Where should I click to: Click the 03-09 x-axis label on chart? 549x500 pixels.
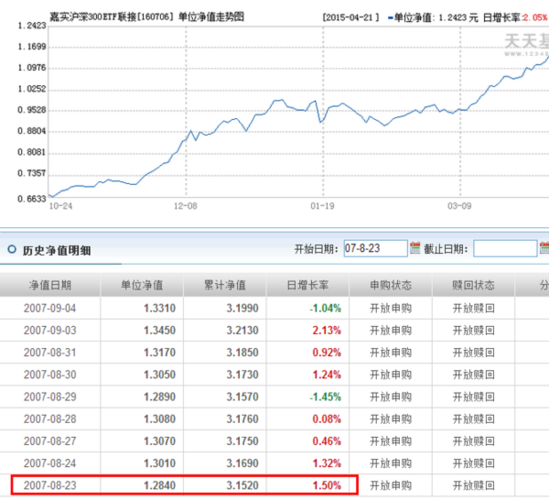click(x=459, y=206)
